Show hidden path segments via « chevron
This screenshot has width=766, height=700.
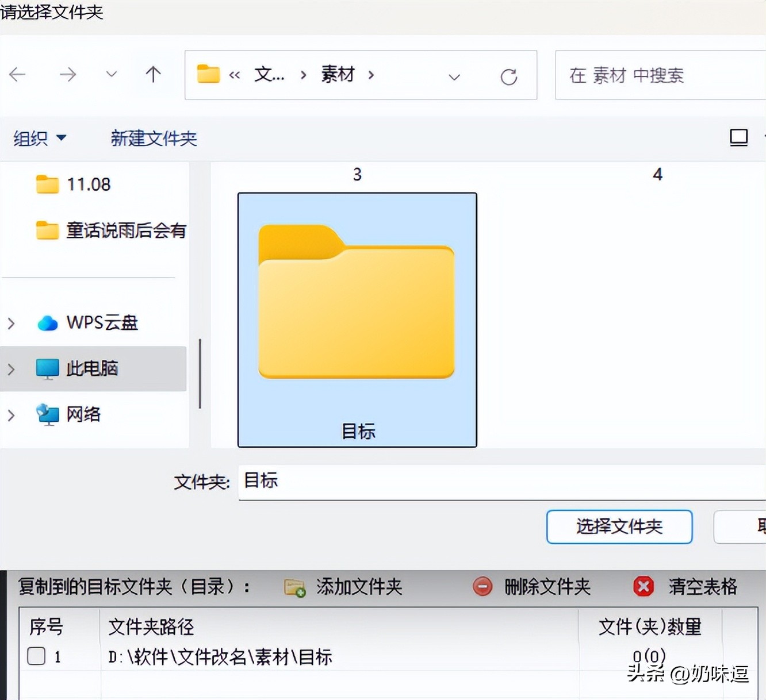point(235,75)
